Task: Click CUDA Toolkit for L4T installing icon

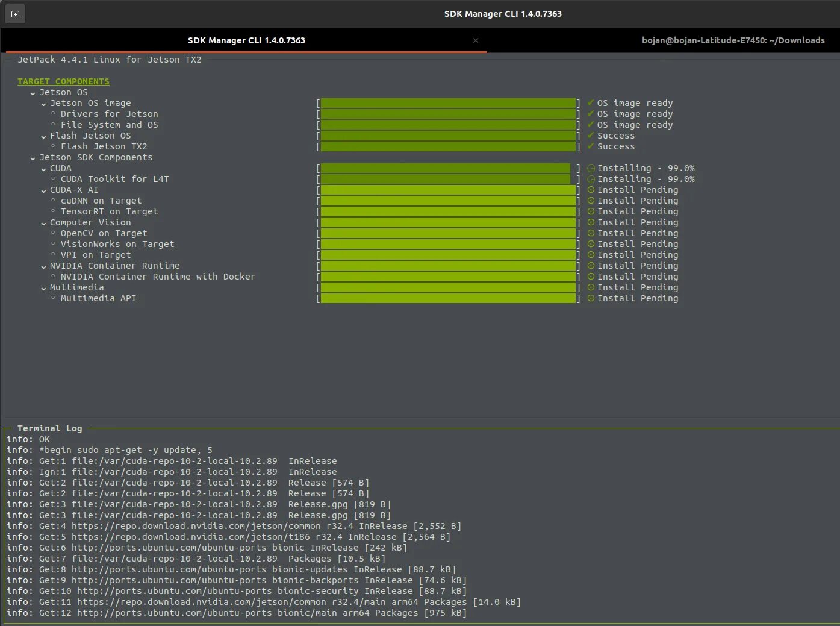Action: [x=591, y=179]
